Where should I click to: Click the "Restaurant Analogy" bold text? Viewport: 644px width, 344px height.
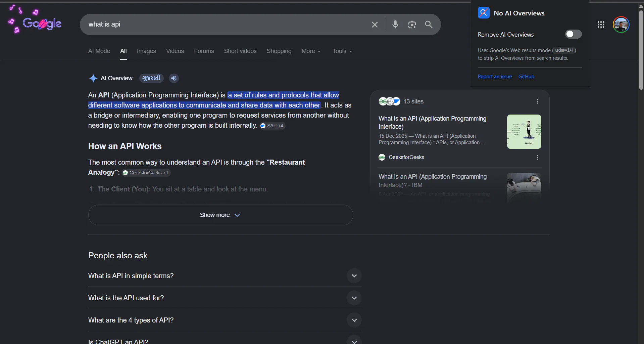pyautogui.click(x=196, y=167)
